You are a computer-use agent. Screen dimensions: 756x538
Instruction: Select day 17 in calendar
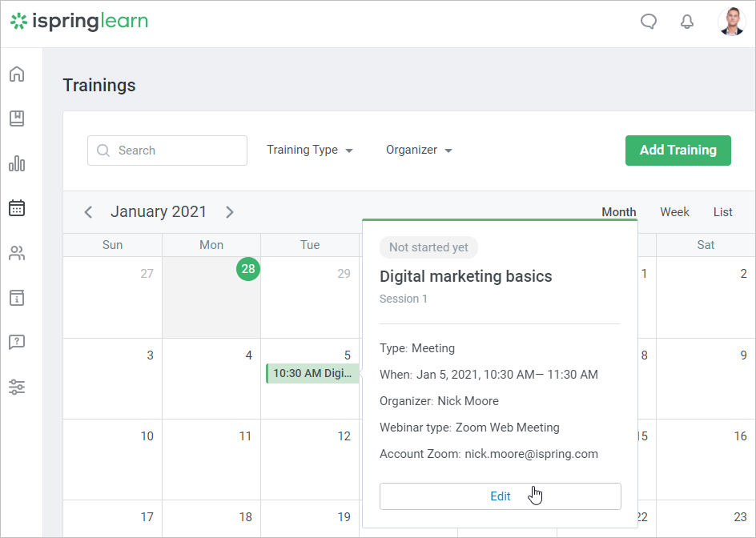pos(147,517)
